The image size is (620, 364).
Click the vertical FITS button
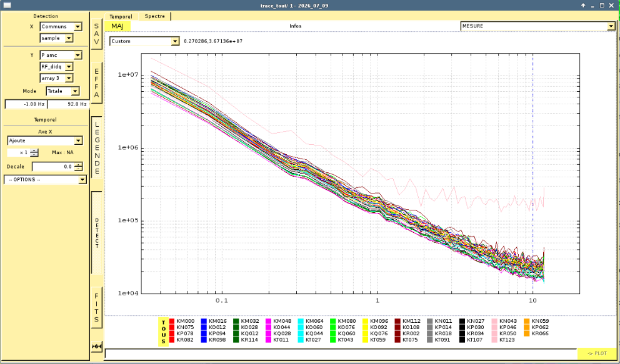[96, 308]
